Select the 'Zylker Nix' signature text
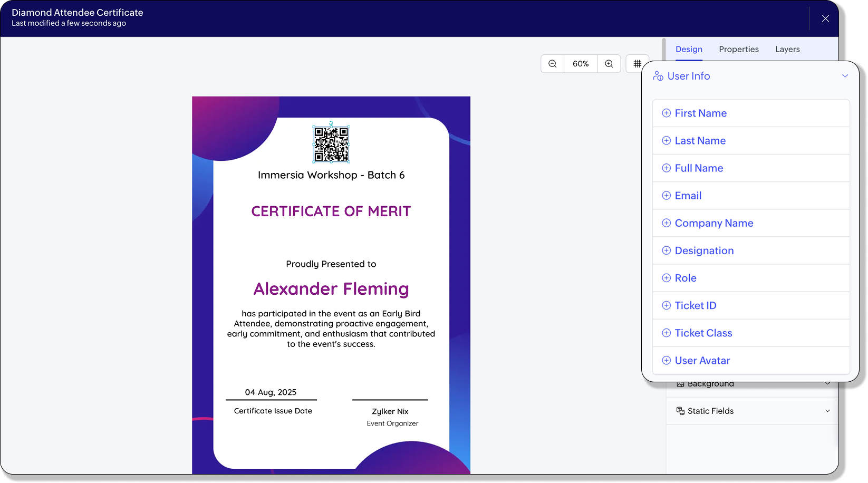 point(390,411)
